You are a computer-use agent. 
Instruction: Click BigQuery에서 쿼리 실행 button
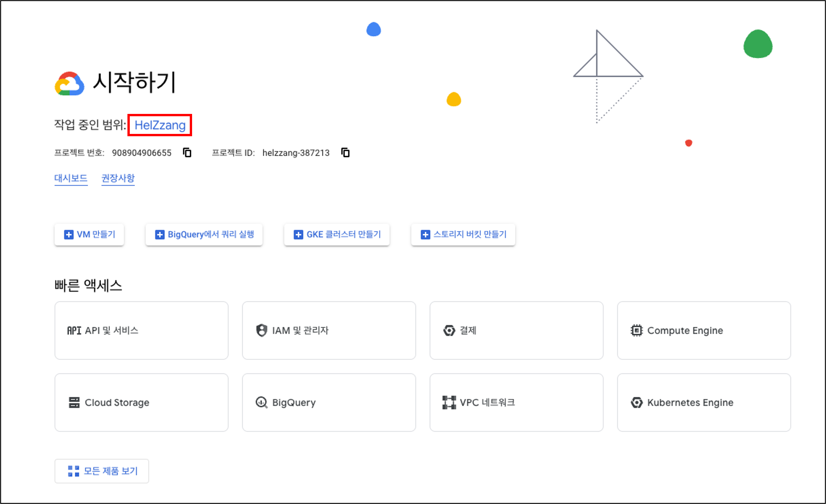pyautogui.click(x=204, y=234)
